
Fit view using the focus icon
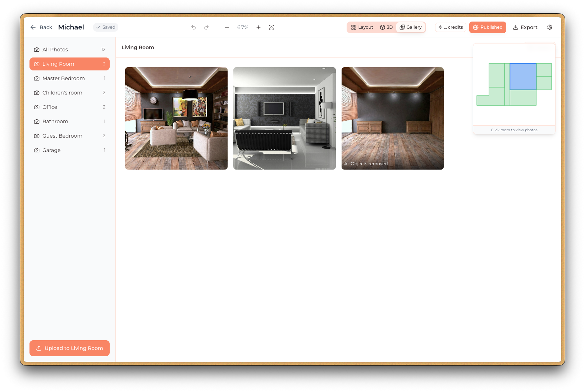[271, 27]
